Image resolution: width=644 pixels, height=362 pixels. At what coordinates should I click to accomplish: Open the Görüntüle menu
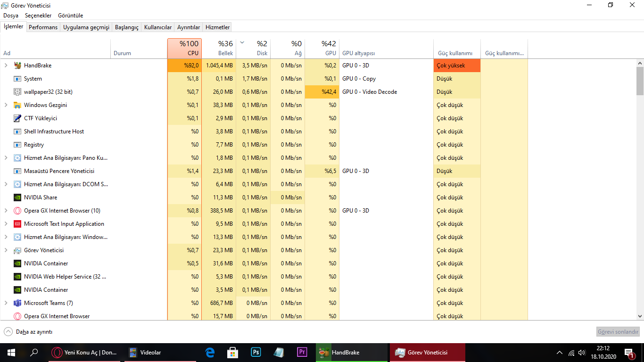71,16
